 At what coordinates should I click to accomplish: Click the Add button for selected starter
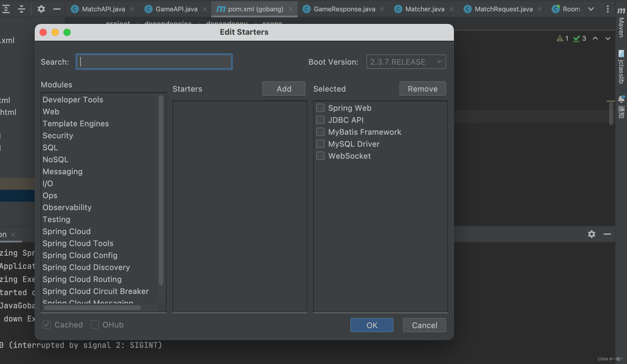pos(284,88)
